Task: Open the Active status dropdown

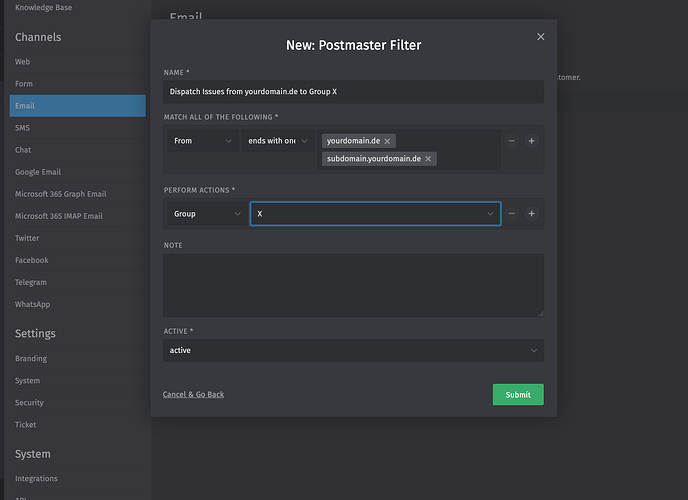Action: (353, 350)
